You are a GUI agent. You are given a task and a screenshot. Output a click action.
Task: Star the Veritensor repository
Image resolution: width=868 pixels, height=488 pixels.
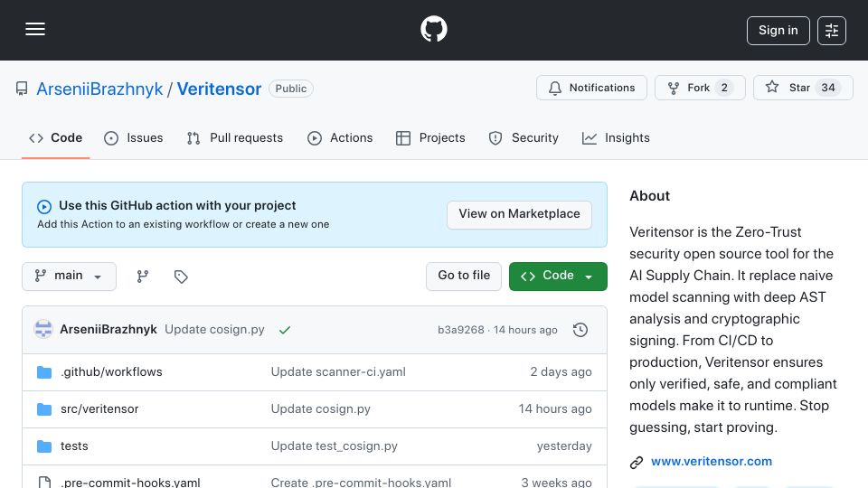click(803, 88)
